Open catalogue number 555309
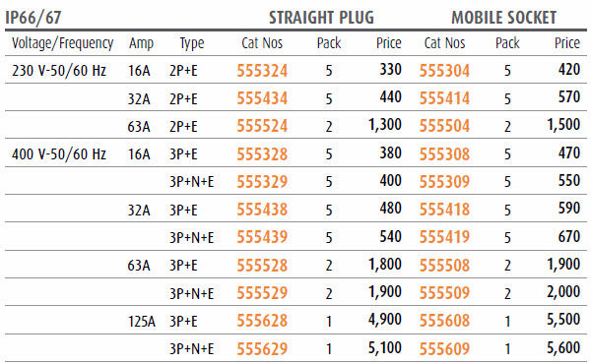 pos(444,182)
